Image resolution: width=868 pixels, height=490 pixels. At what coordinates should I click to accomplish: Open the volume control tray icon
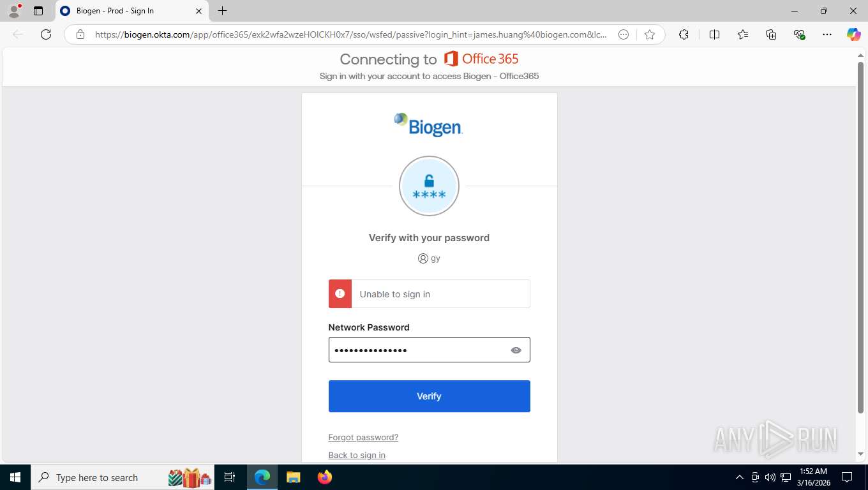(770, 477)
